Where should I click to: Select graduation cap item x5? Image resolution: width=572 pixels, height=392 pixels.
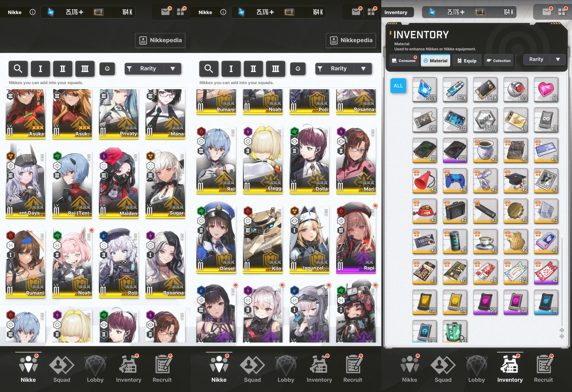[x=516, y=181]
